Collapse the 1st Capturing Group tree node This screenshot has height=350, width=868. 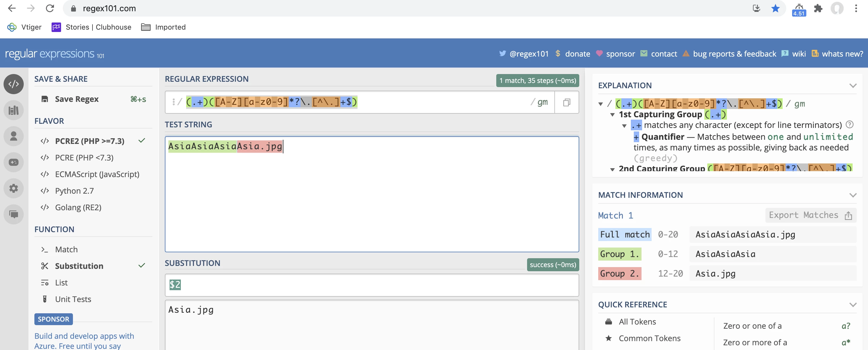(x=612, y=115)
